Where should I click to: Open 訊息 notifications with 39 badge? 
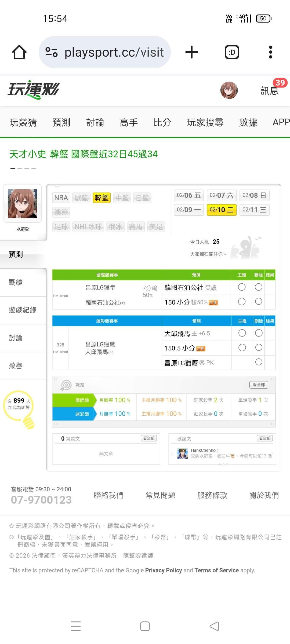tap(270, 90)
